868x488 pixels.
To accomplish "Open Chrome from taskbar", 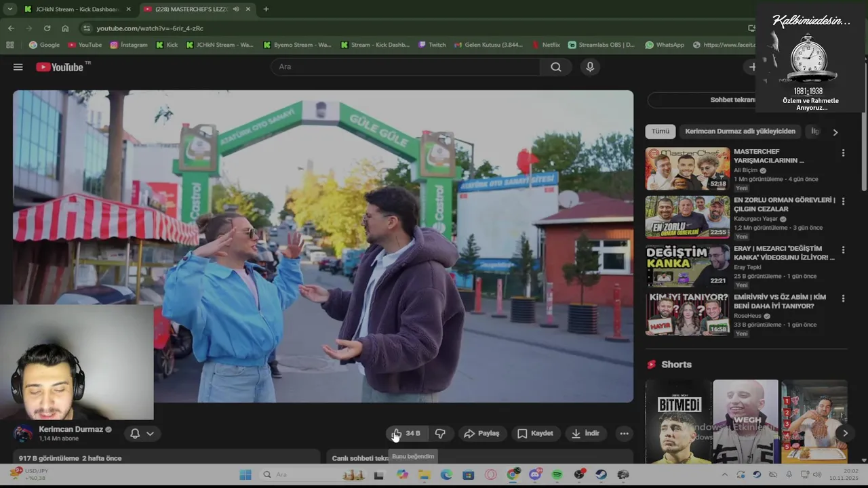I will click(x=513, y=474).
